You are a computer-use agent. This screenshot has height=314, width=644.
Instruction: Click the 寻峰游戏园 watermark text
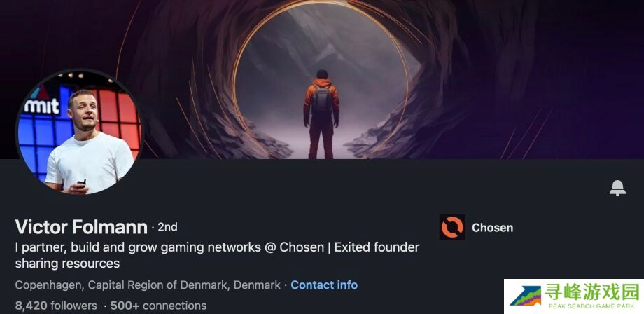coord(592,292)
